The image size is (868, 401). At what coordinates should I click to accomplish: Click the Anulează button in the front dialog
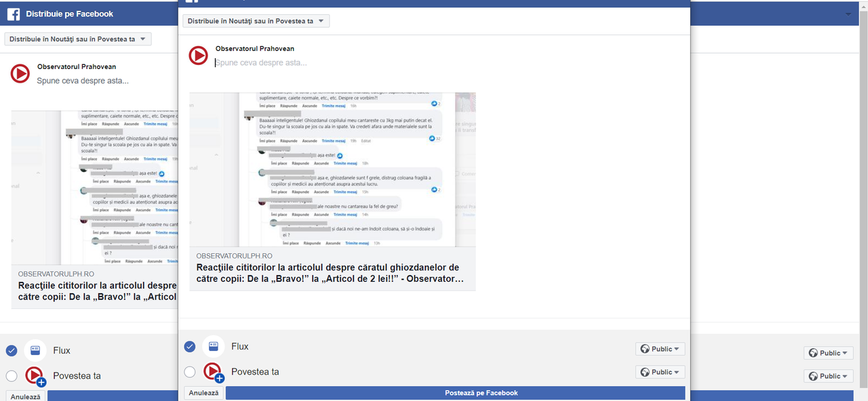[x=203, y=393]
